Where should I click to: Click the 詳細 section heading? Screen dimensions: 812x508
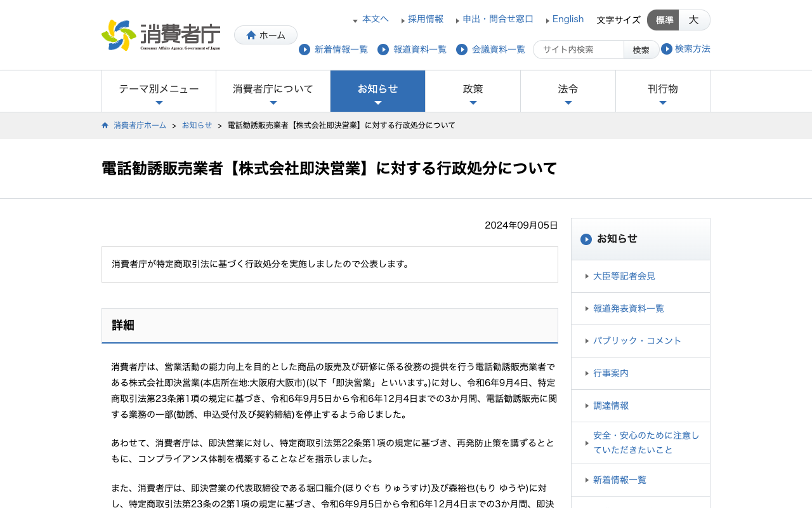pyautogui.click(x=330, y=326)
